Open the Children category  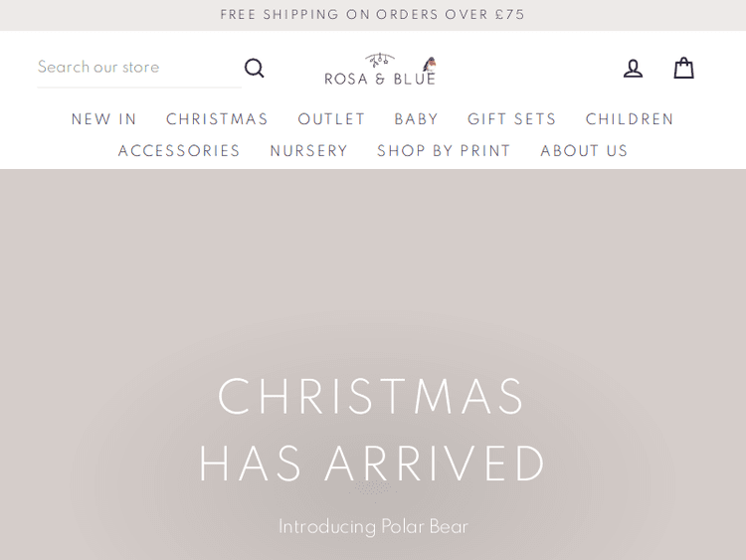pyautogui.click(x=630, y=119)
